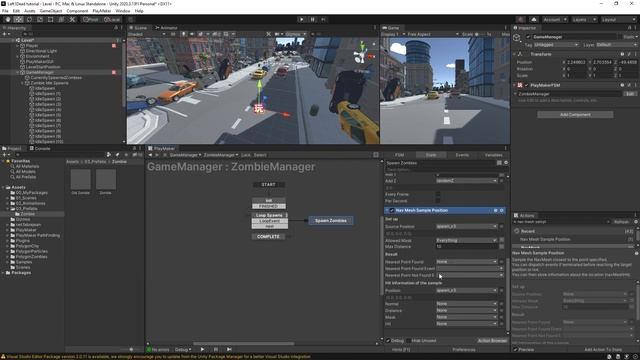The height and width of the screenshot is (360, 640).
Task: Open the FSM tab in PlayMaker
Action: 400,155
